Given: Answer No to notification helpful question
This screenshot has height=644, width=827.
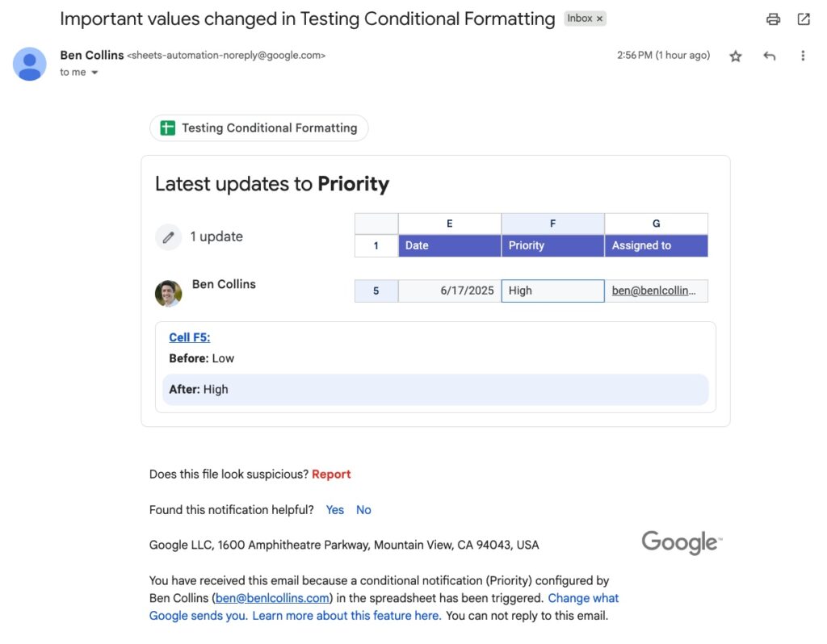Looking at the screenshot, I should 364,510.
